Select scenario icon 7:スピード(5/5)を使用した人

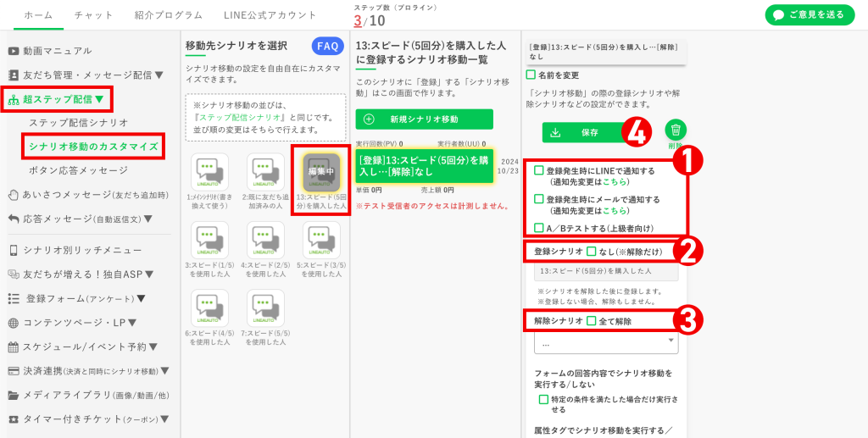265,308
